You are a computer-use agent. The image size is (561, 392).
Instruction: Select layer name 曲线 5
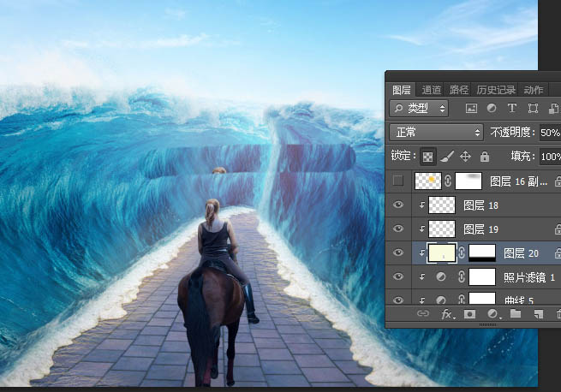519,300
